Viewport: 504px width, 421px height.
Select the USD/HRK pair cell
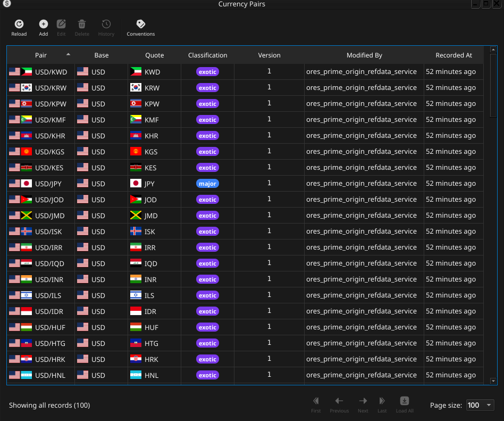pos(41,359)
